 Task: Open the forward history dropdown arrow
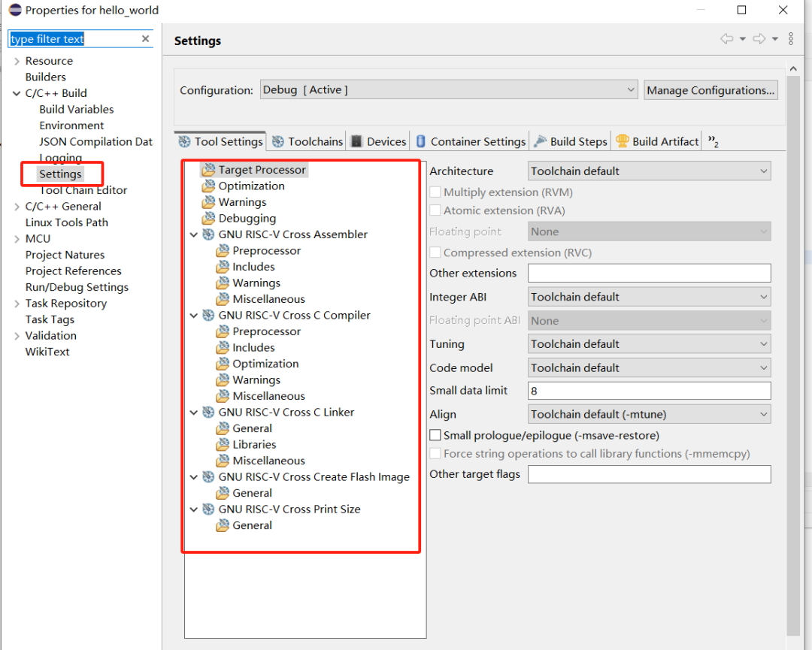774,39
